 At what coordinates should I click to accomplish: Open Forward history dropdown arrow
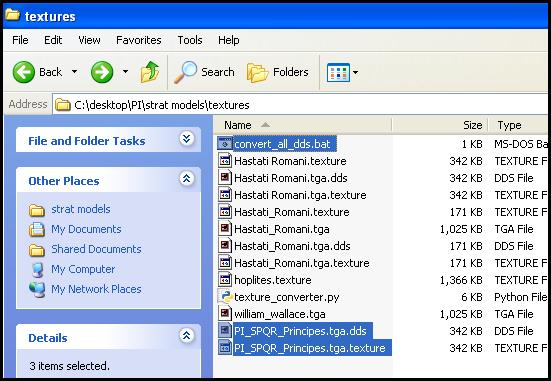pos(125,72)
